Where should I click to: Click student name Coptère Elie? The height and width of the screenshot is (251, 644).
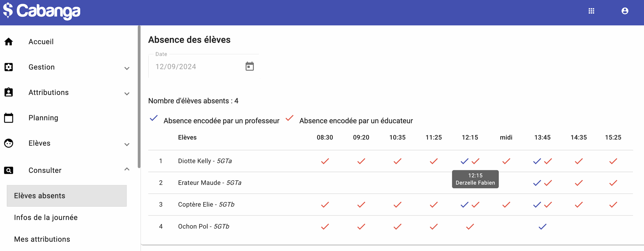point(196,204)
